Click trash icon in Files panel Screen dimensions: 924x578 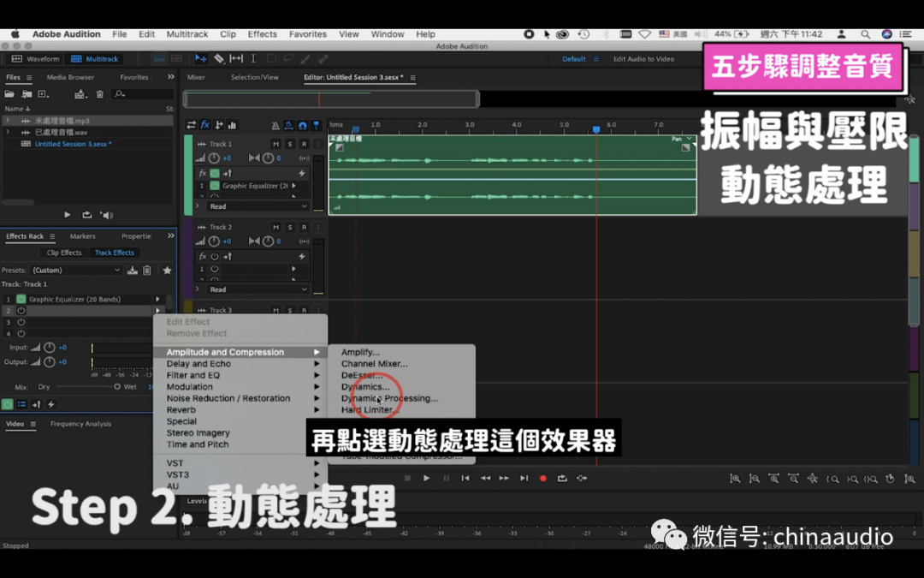(99, 94)
